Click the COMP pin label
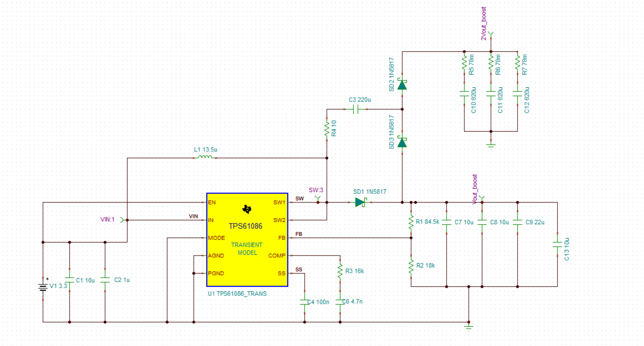This screenshot has width=644, height=346. (277, 256)
